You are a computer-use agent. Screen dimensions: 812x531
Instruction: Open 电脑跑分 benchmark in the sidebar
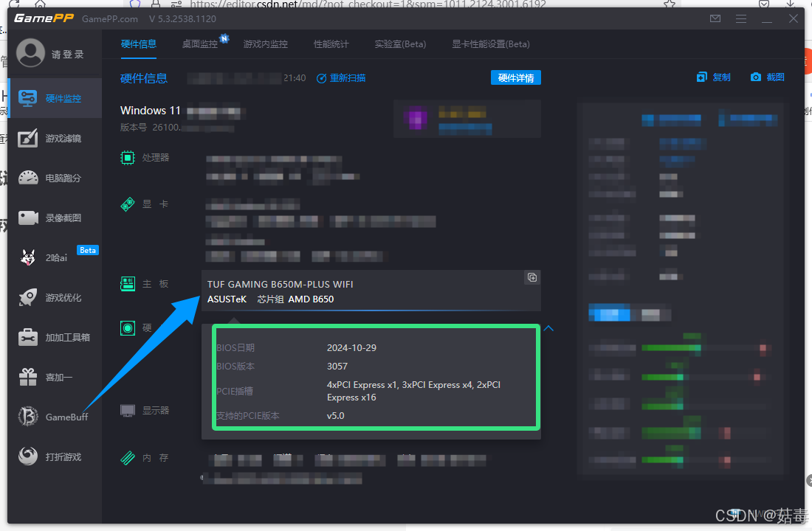[x=55, y=178]
